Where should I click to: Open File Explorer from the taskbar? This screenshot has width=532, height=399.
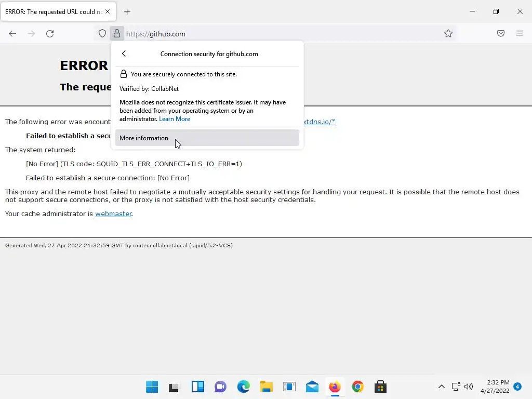[x=267, y=387]
